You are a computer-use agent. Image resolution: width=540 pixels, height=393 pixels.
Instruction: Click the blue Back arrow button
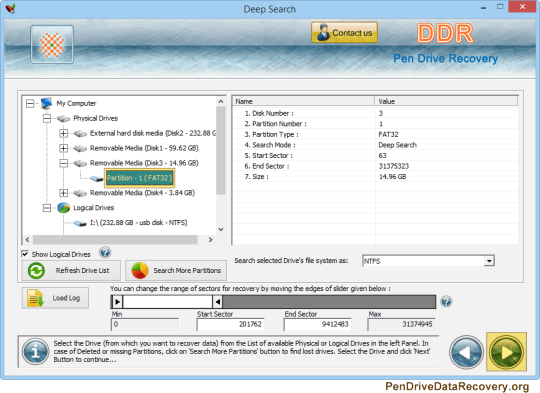click(x=466, y=352)
